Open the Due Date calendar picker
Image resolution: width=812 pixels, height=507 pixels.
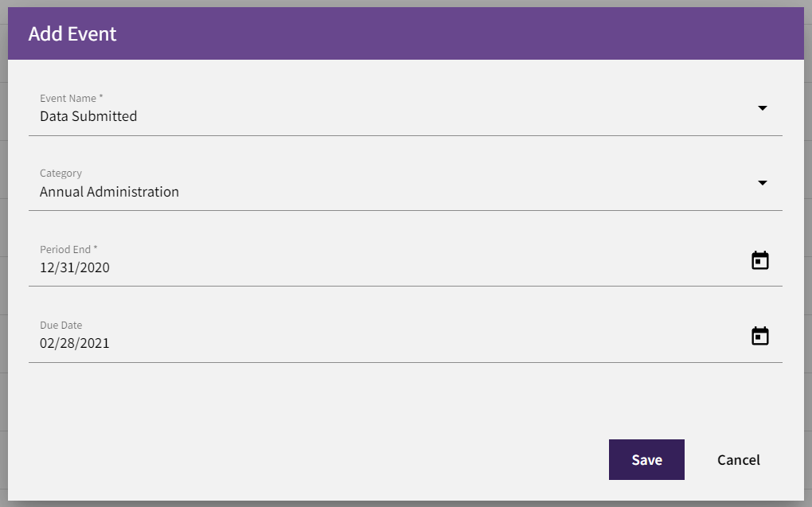click(759, 336)
